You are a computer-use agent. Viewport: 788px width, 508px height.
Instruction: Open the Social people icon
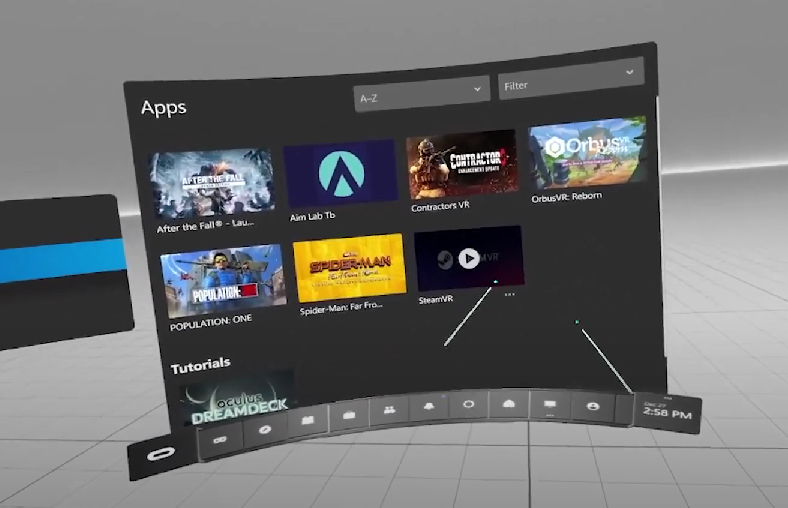click(x=389, y=410)
